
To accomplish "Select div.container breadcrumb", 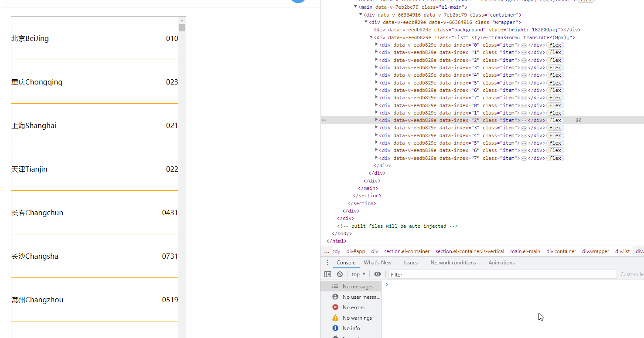I will [x=561, y=251].
